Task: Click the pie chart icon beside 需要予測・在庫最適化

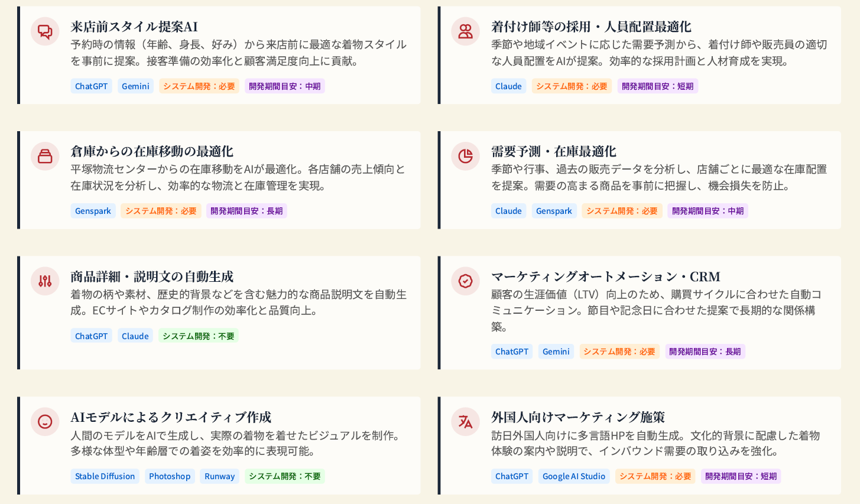Action: [x=465, y=156]
